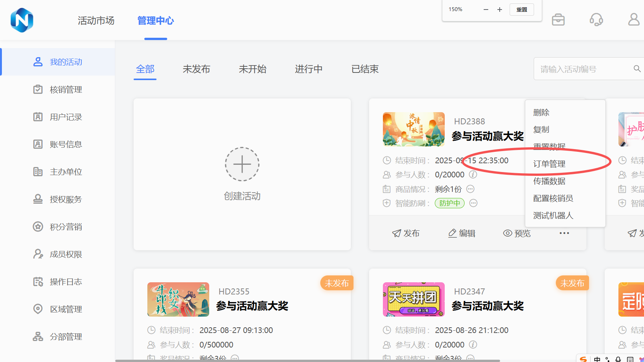Preview the HD2388 activity with 预览
This screenshot has width=644, height=362.
click(x=517, y=233)
